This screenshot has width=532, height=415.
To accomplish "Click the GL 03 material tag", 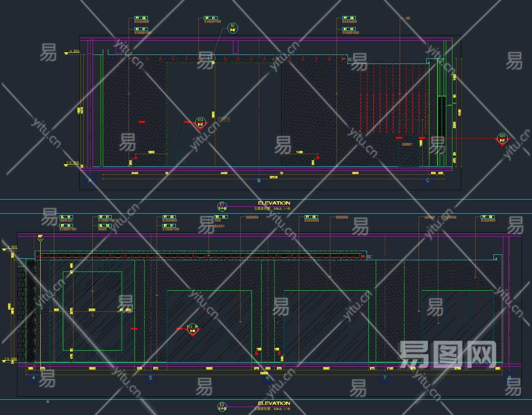I will pos(105,226).
